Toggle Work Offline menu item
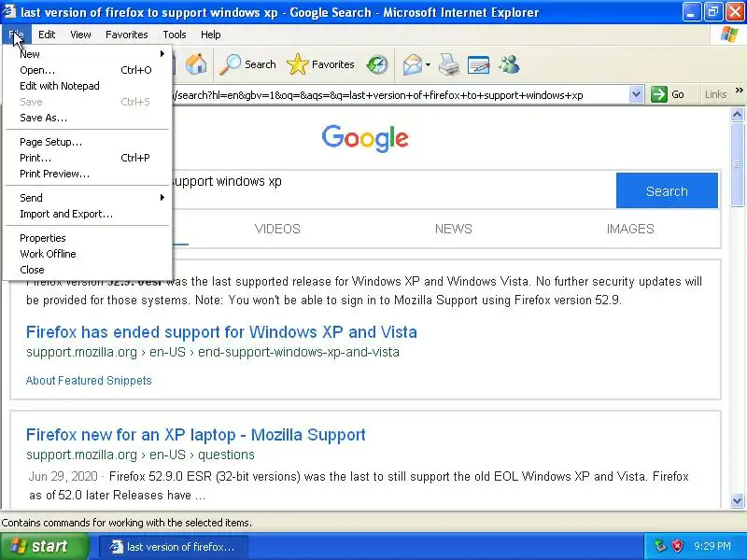Image resolution: width=747 pixels, height=560 pixels. click(88, 254)
